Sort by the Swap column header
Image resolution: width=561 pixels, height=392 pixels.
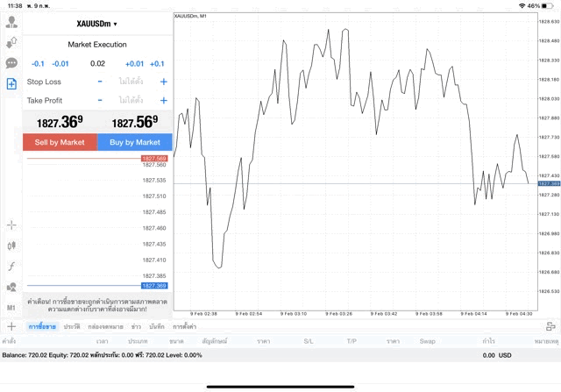tap(427, 340)
